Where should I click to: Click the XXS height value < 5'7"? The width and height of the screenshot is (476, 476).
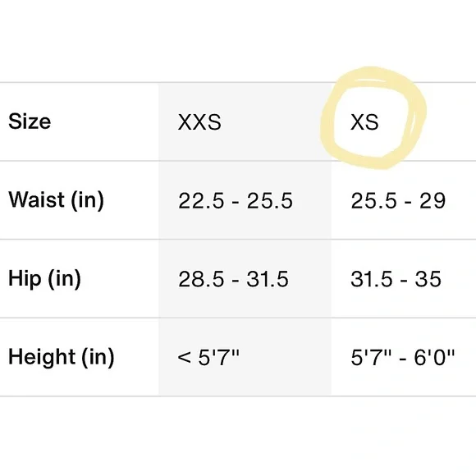tap(208, 357)
